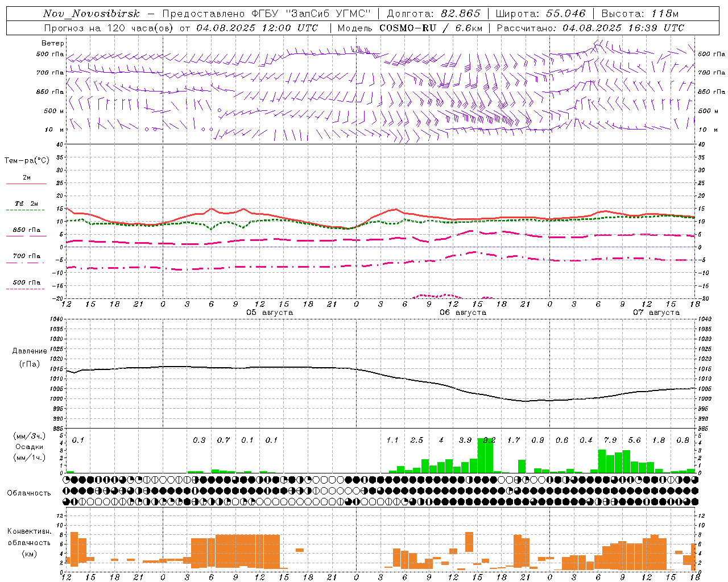
Task: Click the 500 м wind level label on left
Action: point(54,111)
